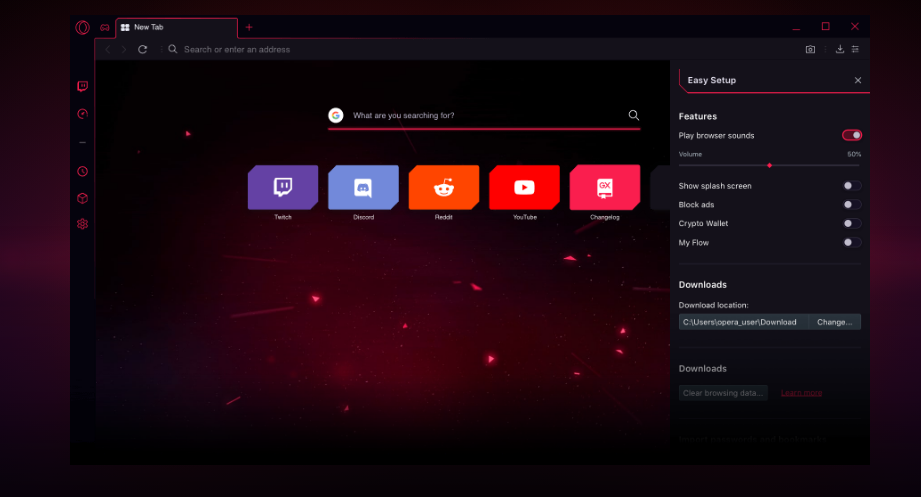Select the New Tab tab
Image resolution: width=921 pixels, height=497 pixels.
pyautogui.click(x=176, y=28)
